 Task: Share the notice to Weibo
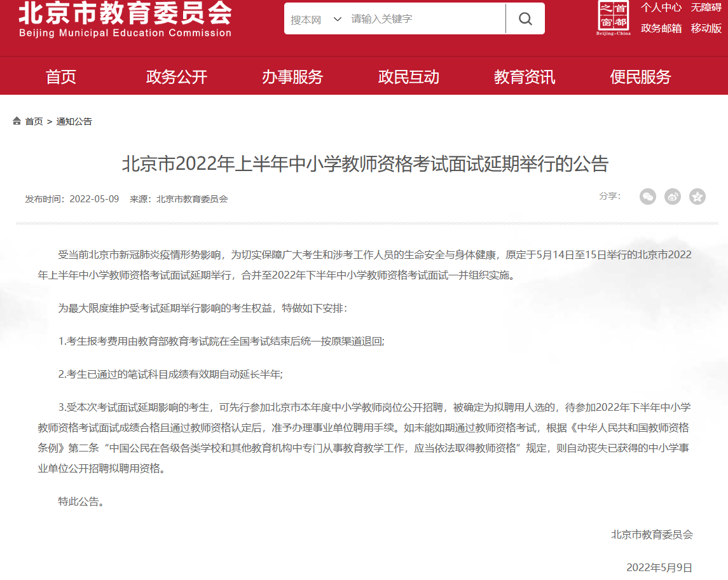coord(672,197)
